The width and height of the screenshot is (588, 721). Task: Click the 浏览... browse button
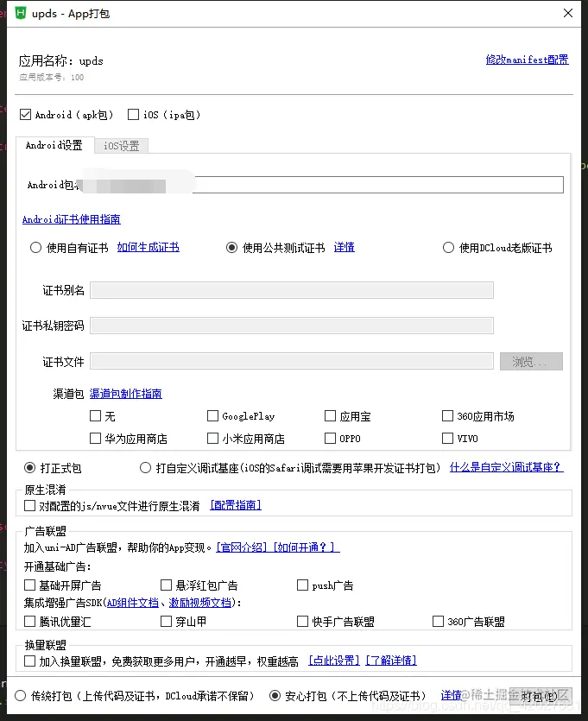coord(531,362)
